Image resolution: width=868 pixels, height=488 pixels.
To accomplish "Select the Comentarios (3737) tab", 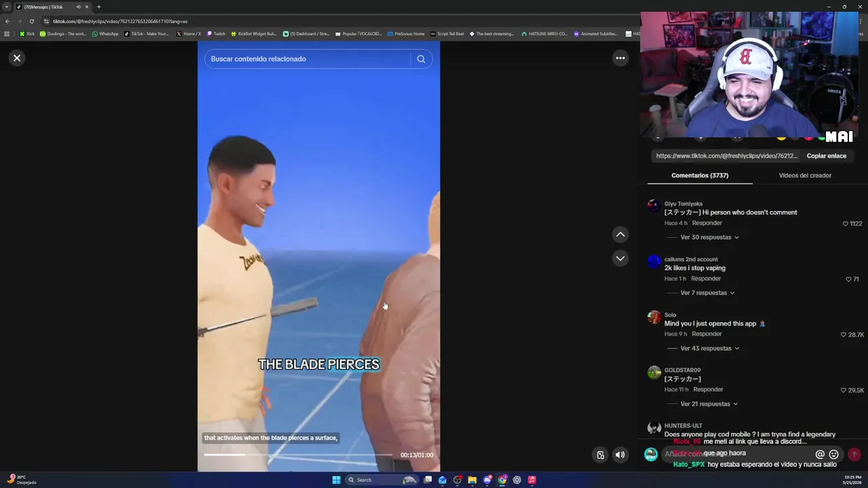I will pos(700,176).
